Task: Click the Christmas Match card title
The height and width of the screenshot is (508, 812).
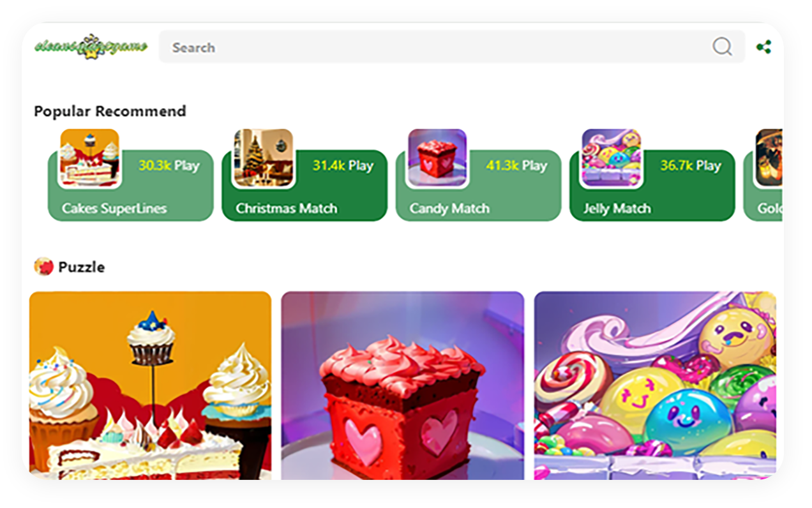Action: pyautogui.click(x=287, y=208)
